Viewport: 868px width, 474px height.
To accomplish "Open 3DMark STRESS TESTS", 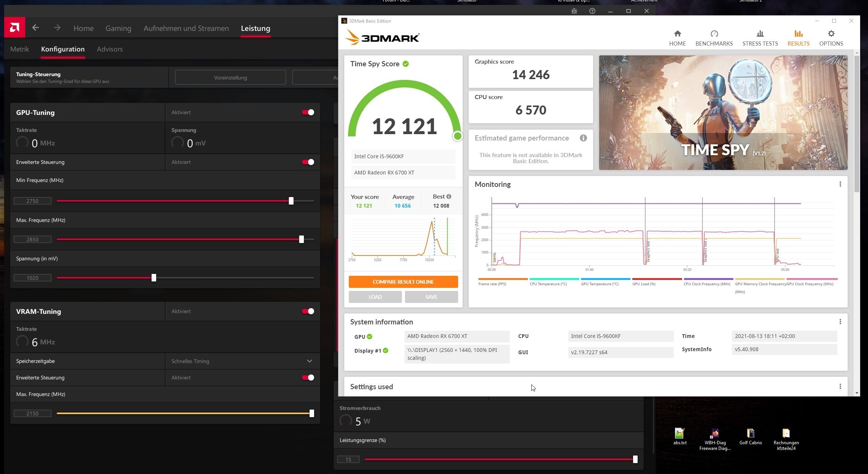I will pos(760,38).
